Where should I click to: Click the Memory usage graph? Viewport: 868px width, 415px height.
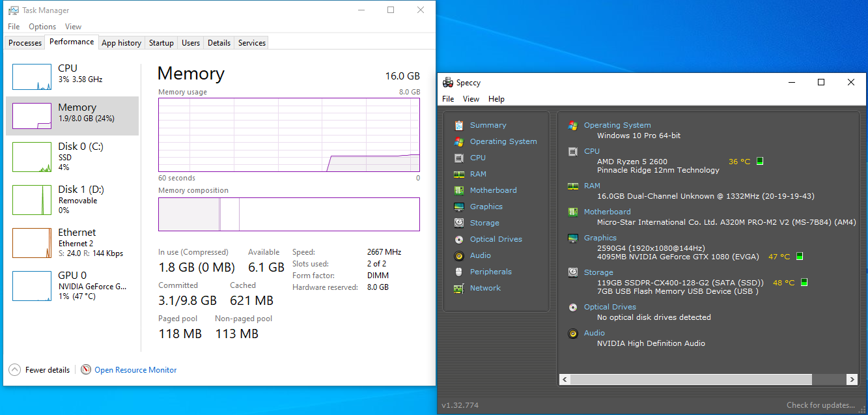pyautogui.click(x=289, y=134)
